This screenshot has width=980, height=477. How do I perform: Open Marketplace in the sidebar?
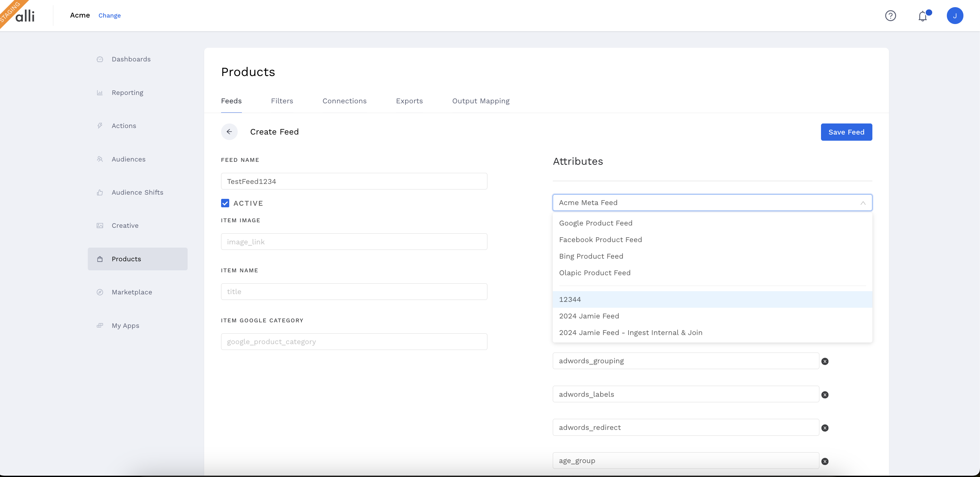coord(137,292)
